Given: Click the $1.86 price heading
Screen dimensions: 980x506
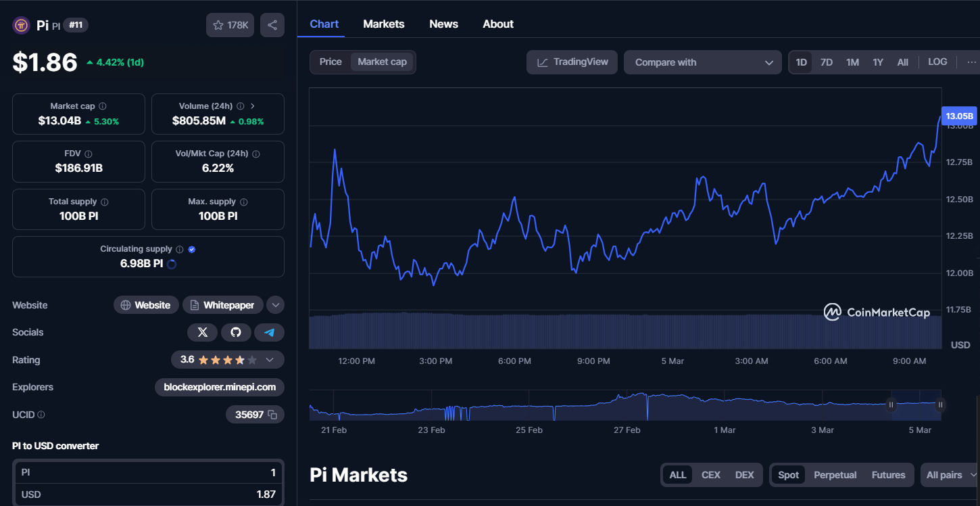Looking at the screenshot, I should point(45,62).
